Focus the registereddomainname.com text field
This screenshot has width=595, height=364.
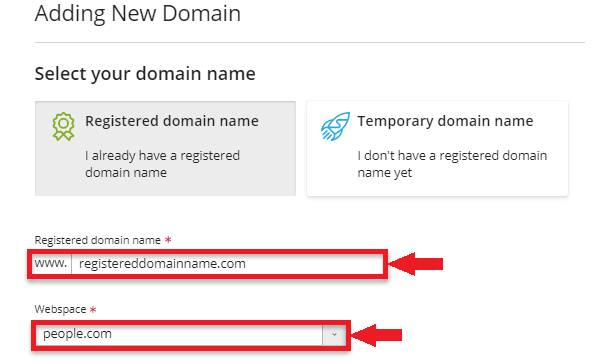click(227, 264)
